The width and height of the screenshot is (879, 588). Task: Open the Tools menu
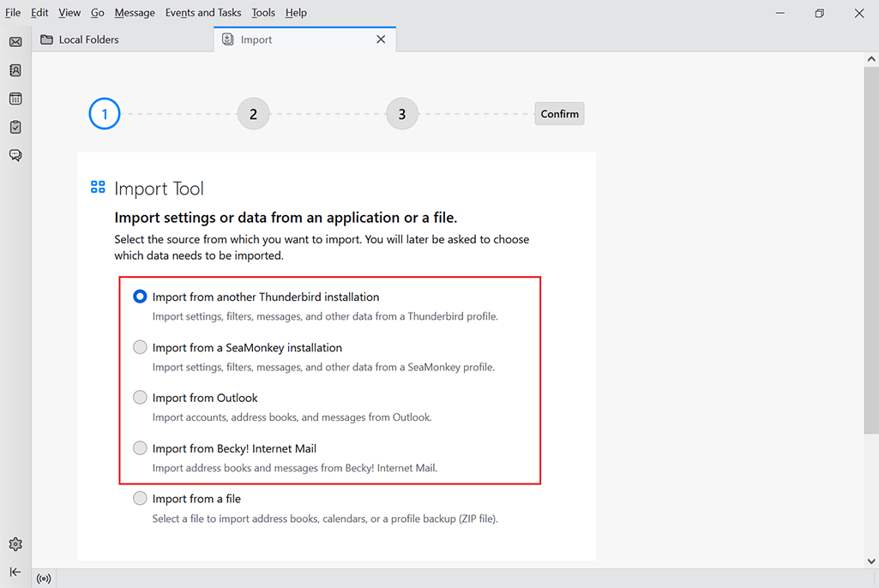(x=263, y=12)
